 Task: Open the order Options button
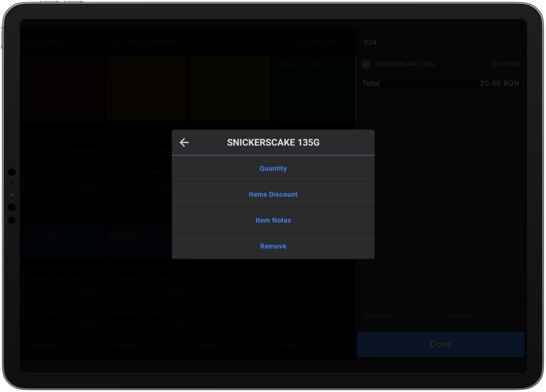click(x=398, y=316)
